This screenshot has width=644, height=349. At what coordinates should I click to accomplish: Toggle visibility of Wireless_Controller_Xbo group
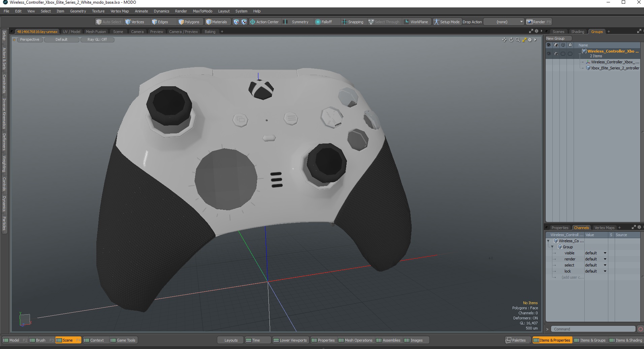click(549, 54)
